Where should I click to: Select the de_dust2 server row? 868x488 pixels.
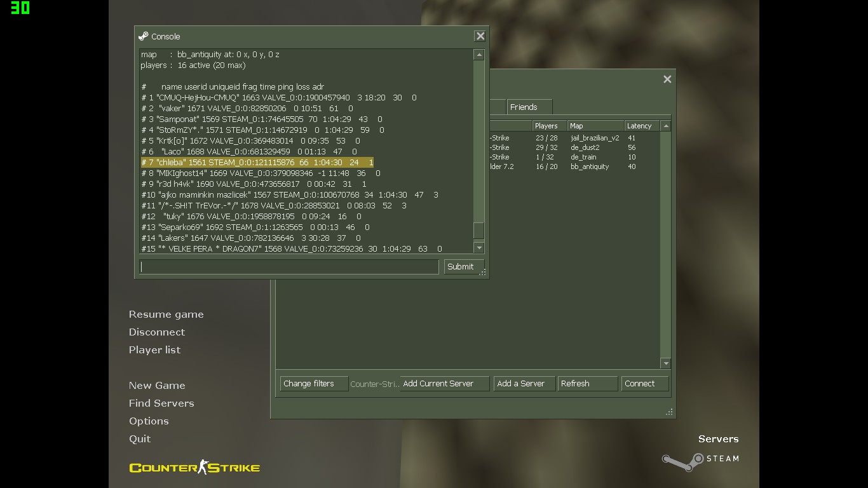pyautogui.click(x=574, y=147)
